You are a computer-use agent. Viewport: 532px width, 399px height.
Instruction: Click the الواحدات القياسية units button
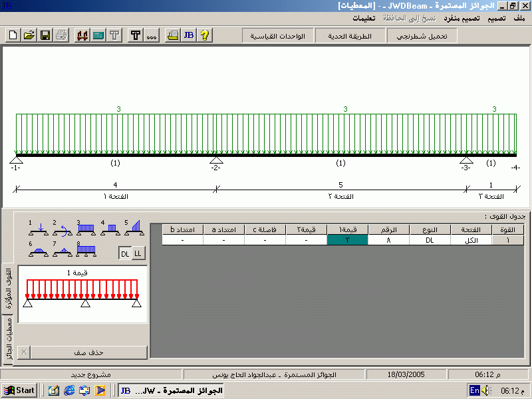[x=277, y=35]
